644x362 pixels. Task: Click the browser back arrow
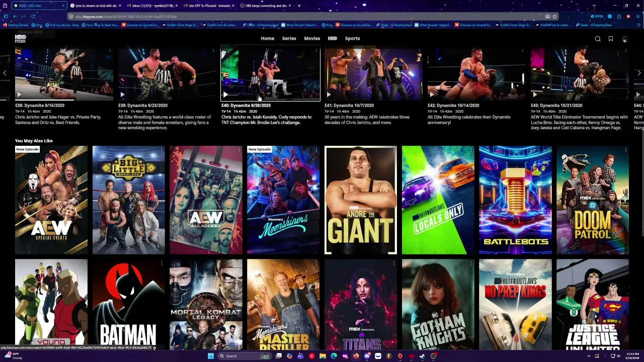tap(15, 16)
